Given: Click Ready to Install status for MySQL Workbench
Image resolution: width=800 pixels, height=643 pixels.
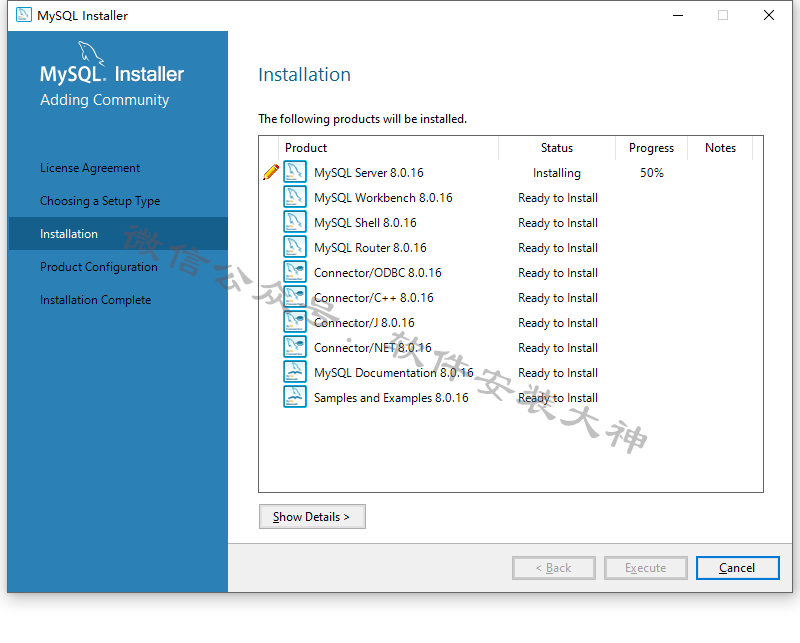Looking at the screenshot, I should (x=558, y=197).
